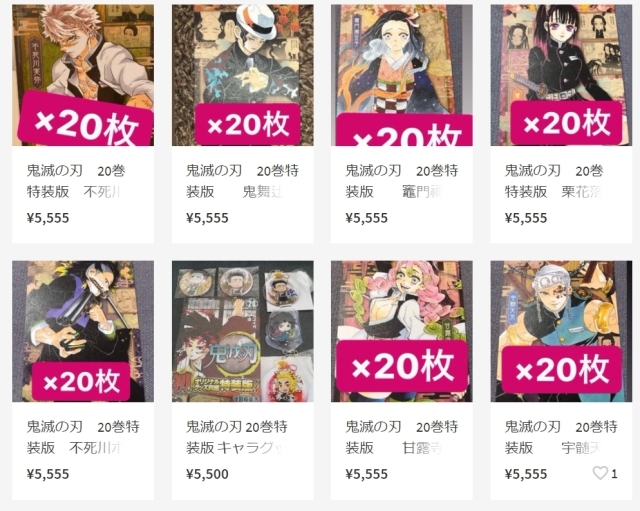Open the character holding gun card thumbnail
Viewport: 640px width, 511px height.
[83, 331]
